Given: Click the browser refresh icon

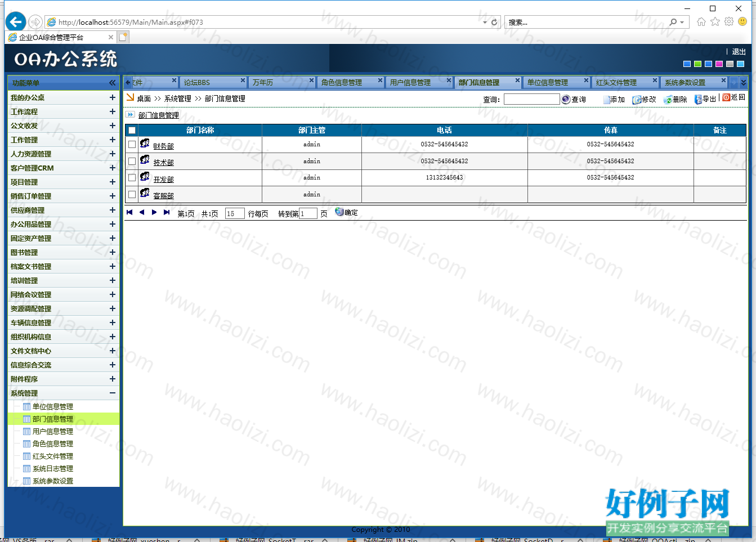Looking at the screenshot, I should [x=494, y=23].
